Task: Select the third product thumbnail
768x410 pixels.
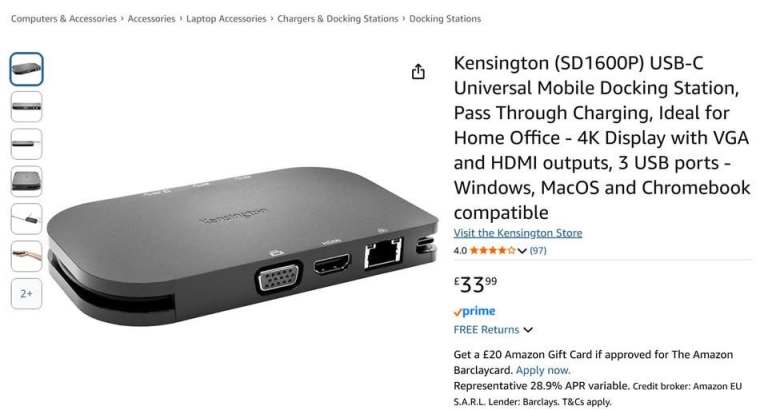Action: tap(26, 144)
